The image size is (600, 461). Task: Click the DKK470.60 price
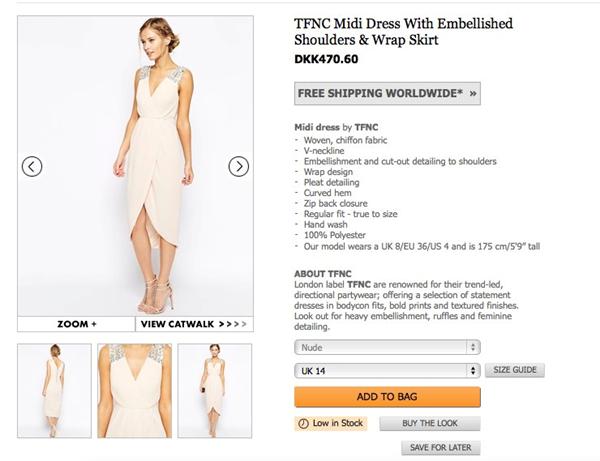326,59
